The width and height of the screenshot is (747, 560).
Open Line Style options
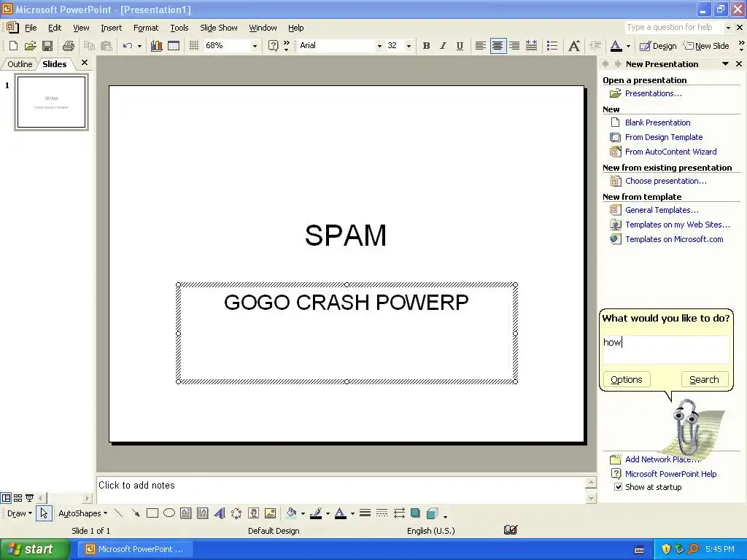click(365, 513)
